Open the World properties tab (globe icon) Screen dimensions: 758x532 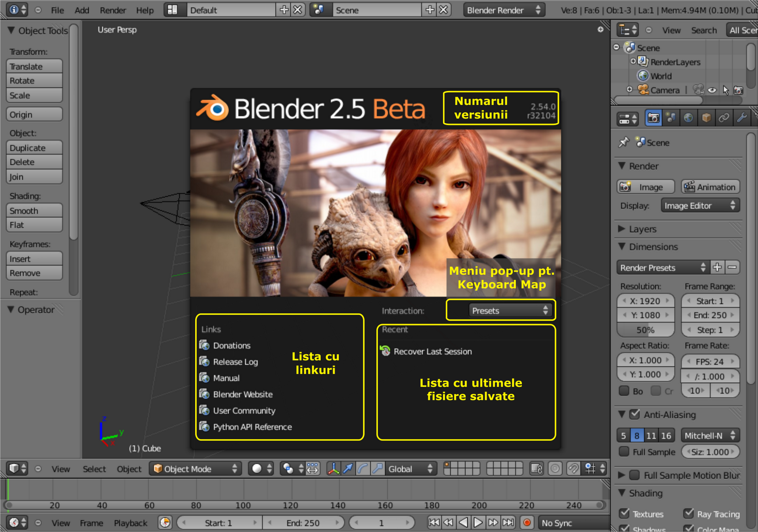tap(688, 117)
